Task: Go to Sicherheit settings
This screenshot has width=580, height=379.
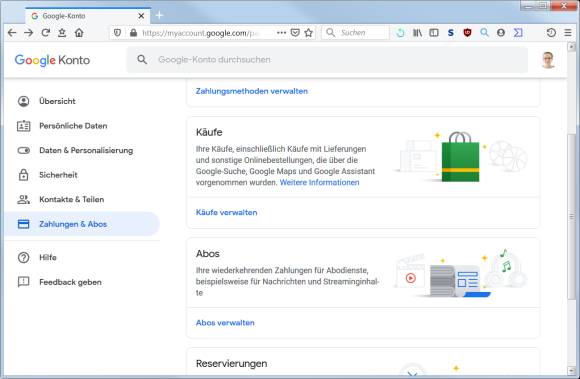Action: (82, 175)
